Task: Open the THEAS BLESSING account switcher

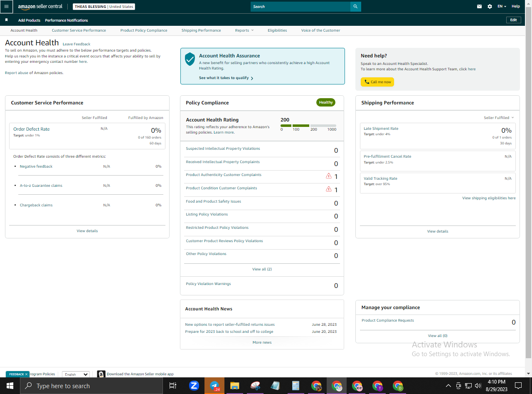Action: coord(104,7)
